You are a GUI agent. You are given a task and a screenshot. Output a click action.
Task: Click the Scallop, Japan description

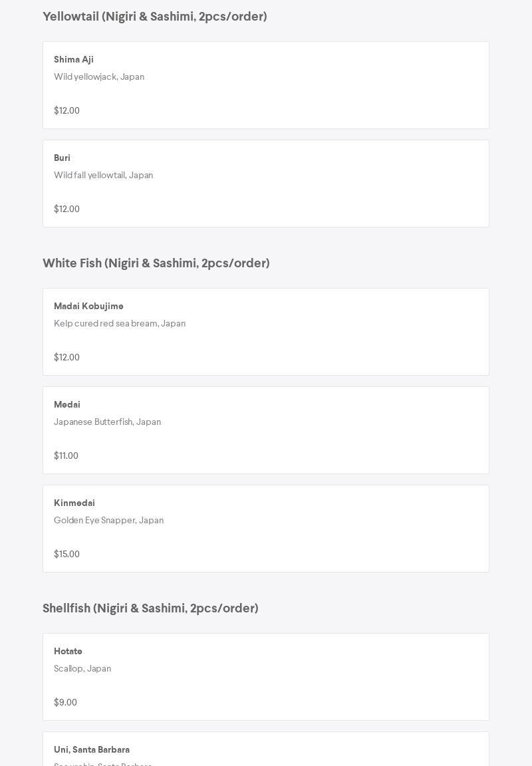(x=82, y=669)
